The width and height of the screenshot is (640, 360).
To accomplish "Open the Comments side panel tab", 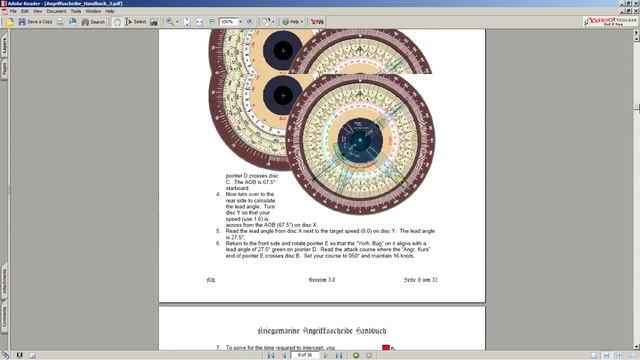I will tap(4, 318).
